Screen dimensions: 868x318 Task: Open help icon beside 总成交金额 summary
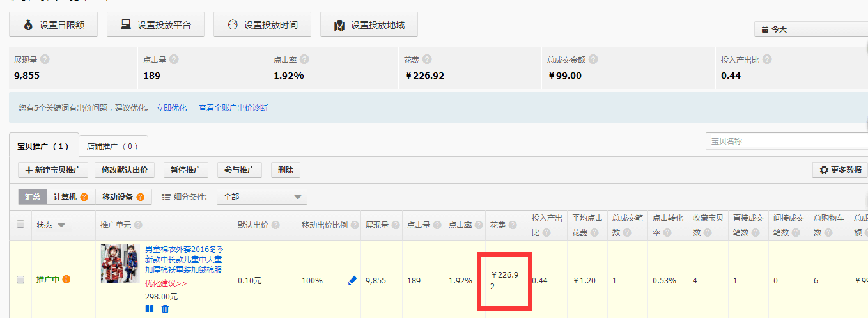(593, 59)
